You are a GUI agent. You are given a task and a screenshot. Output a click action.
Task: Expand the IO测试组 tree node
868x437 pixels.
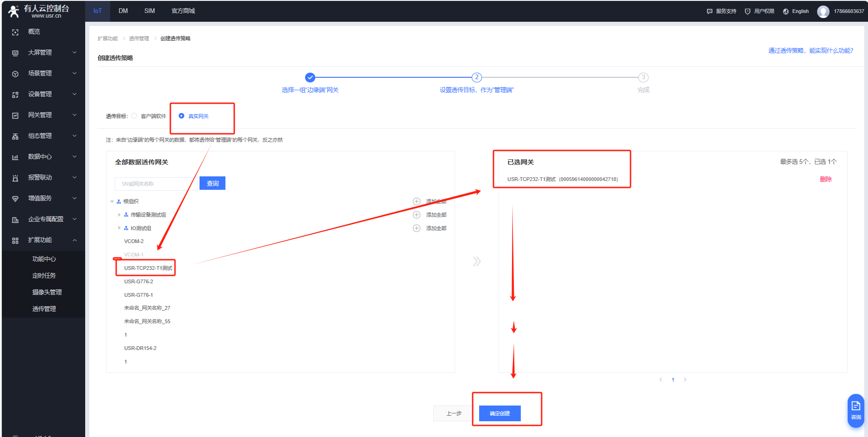point(119,228)
